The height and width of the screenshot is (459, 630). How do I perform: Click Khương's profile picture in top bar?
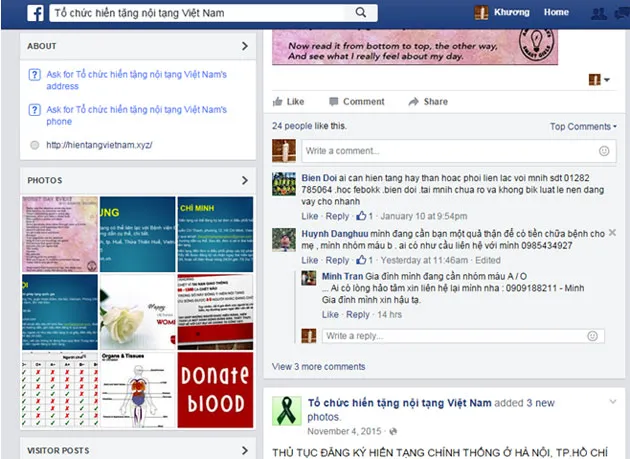[481, 12]
